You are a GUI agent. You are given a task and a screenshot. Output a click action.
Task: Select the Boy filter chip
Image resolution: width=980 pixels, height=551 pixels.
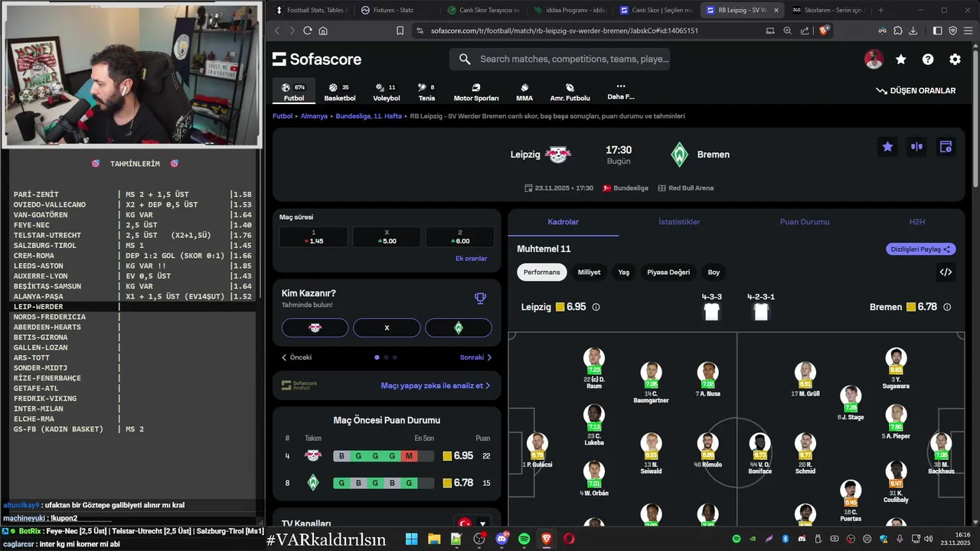pyautogui.click(x=714, y=272)
